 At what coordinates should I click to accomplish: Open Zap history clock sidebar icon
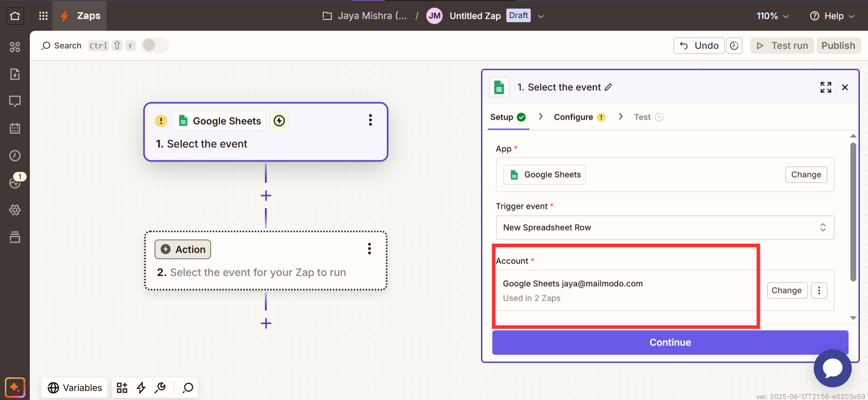[15, 155]
